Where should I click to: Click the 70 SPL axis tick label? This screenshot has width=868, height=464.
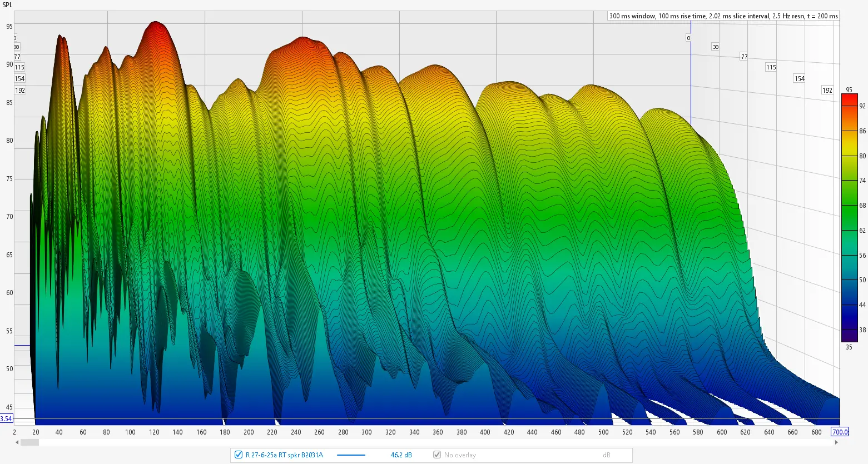tap(9, 216)
